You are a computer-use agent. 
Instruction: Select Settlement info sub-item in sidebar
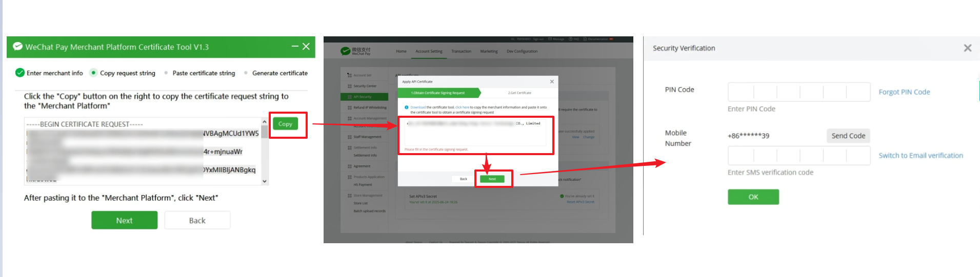pos(365,155)
